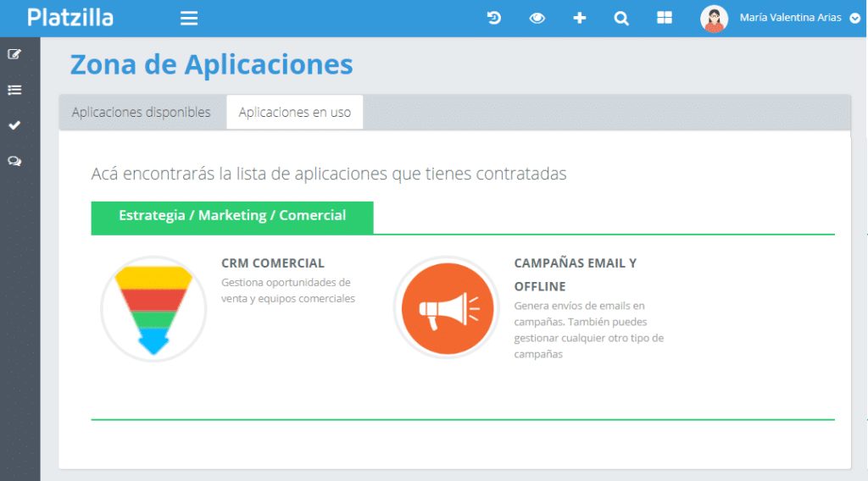868x481 pixels.
Task: Expand the user dropdown chevron arrow
Action: pos(854,18)
